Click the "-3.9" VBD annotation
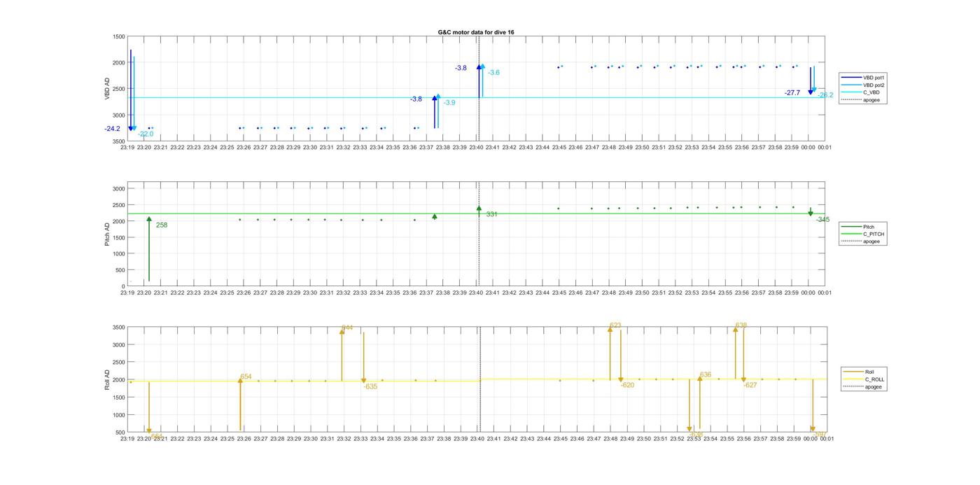Screen dimensions: 980x485 [449, 103]
